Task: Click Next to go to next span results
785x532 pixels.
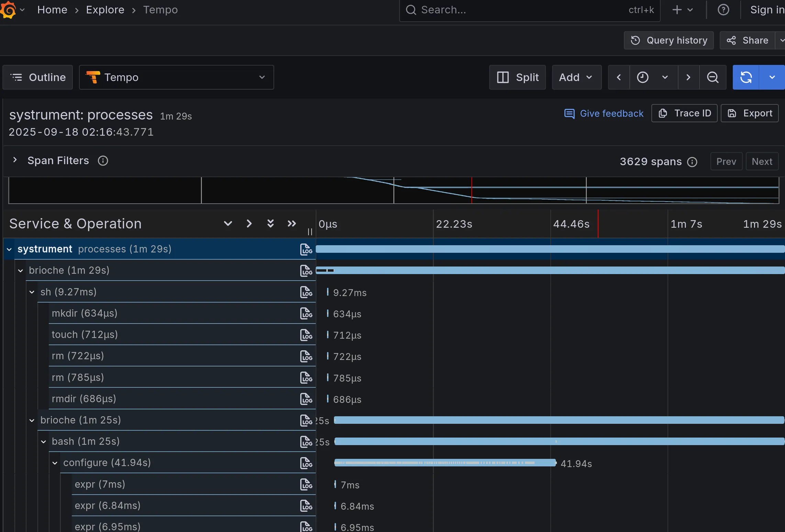Action: click(762, 161)
